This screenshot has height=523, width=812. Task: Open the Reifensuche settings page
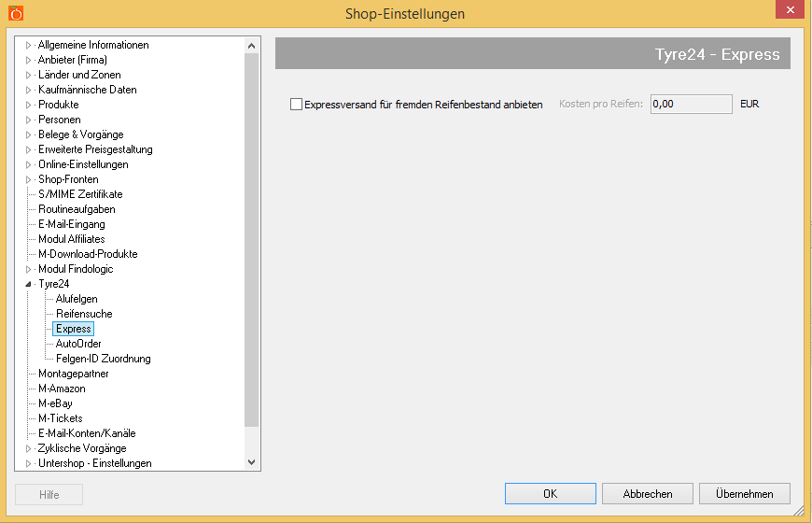(x=84, y=314)
